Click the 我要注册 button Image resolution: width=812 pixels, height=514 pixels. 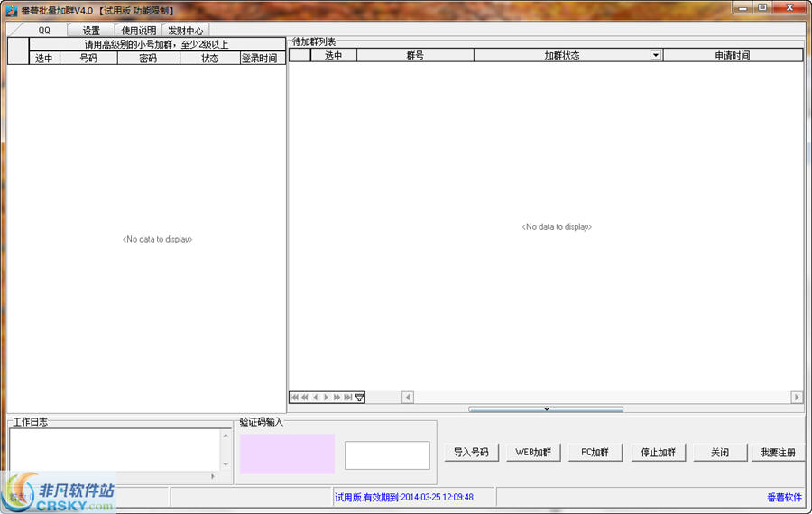point(778,453)
